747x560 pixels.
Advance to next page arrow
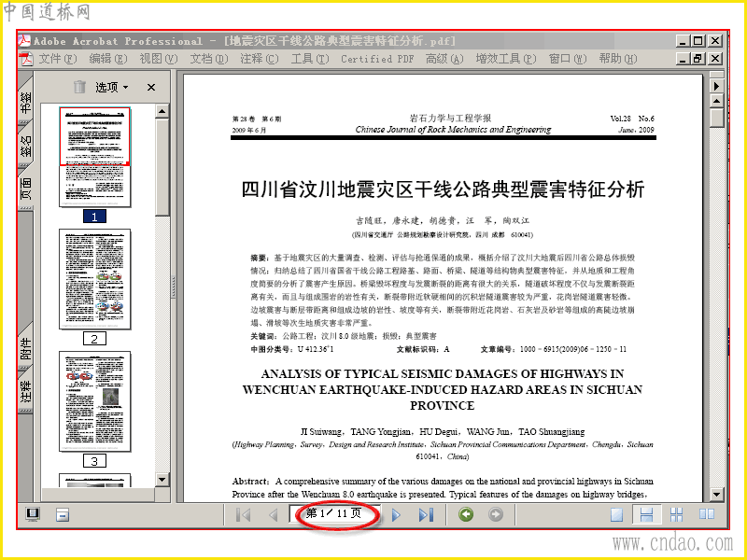click(396, 515)
